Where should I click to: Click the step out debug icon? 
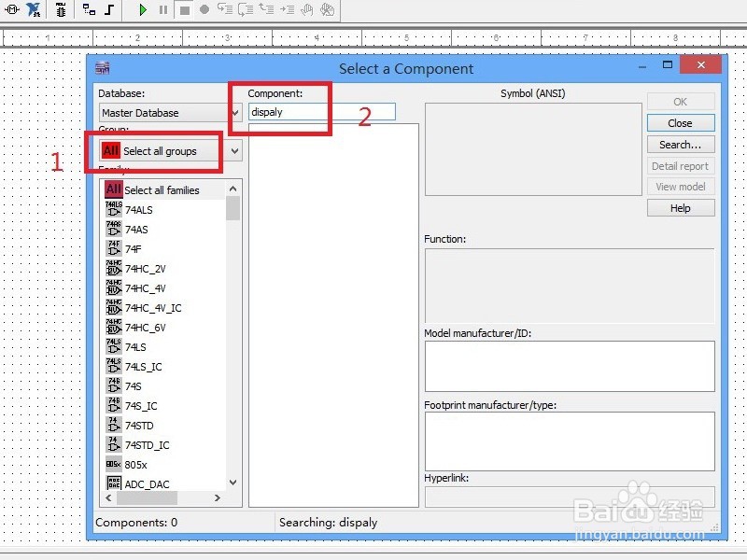coord(266,9)
